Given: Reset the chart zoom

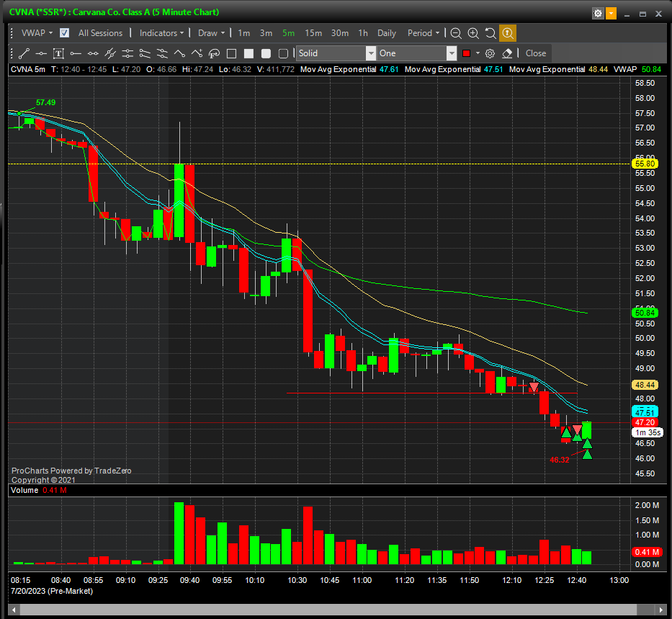Looking at the screenshot, I should click(490, 33).
